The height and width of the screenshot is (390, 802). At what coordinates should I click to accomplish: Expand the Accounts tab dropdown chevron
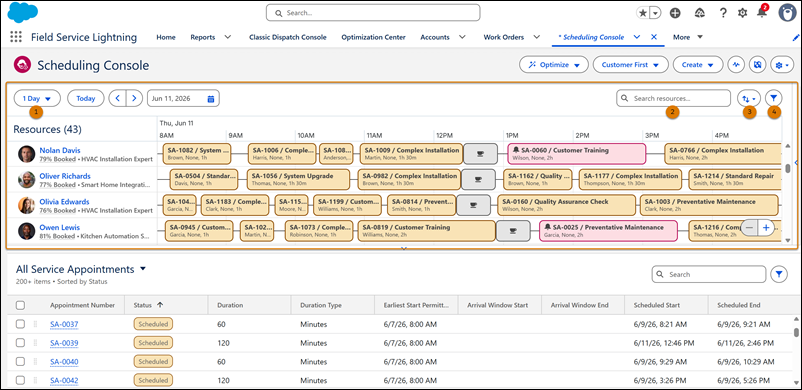pos(462,37)
